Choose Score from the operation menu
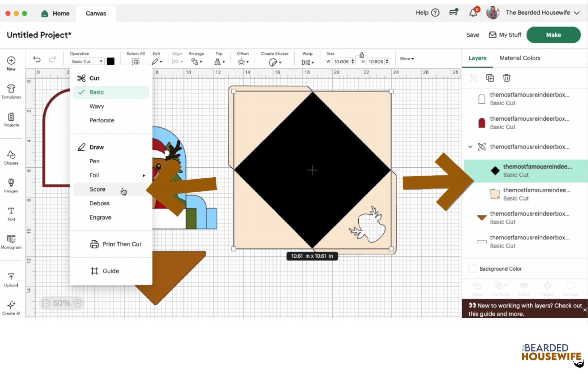 (x=97, y=189)
